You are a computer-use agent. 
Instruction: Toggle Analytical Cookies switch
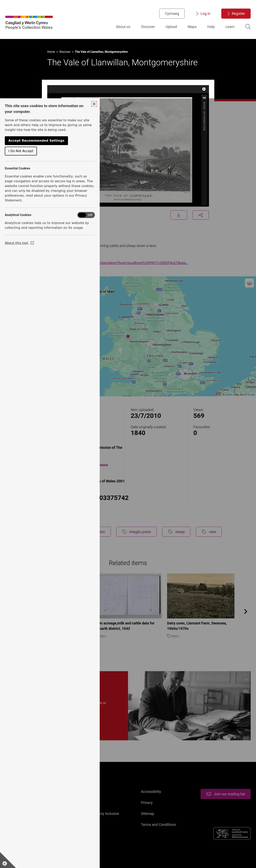pos(86,215)
